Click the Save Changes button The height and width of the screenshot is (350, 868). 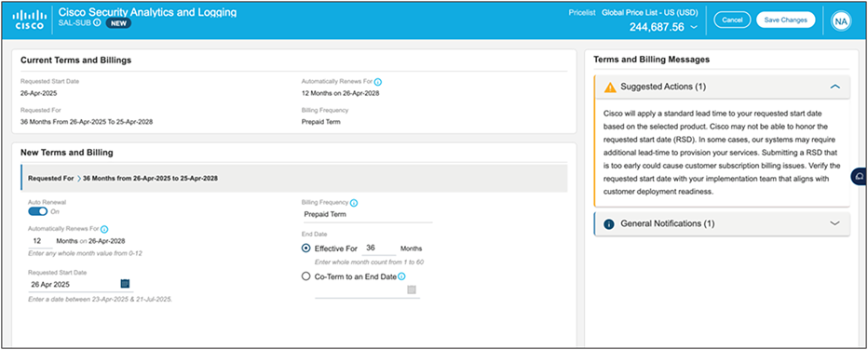(x=785, y=20)
